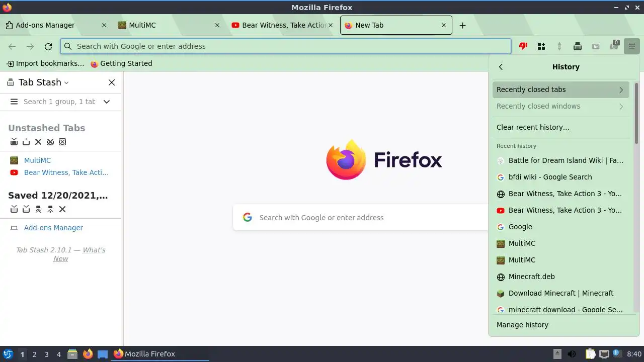Screen dimensions: 644x362
Task: Click boxed X icon under Unstashed Tabs
Action: 62,142
